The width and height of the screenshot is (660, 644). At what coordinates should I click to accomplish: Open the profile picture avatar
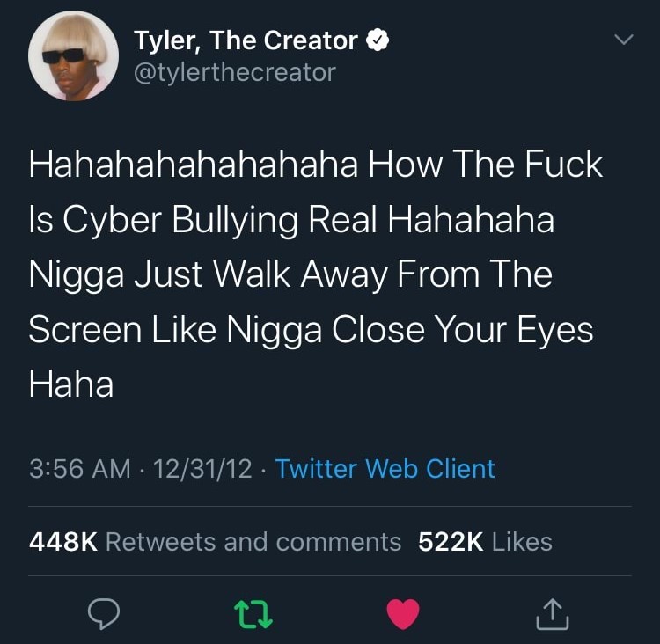pyautogui.click(x=73, y=55)
